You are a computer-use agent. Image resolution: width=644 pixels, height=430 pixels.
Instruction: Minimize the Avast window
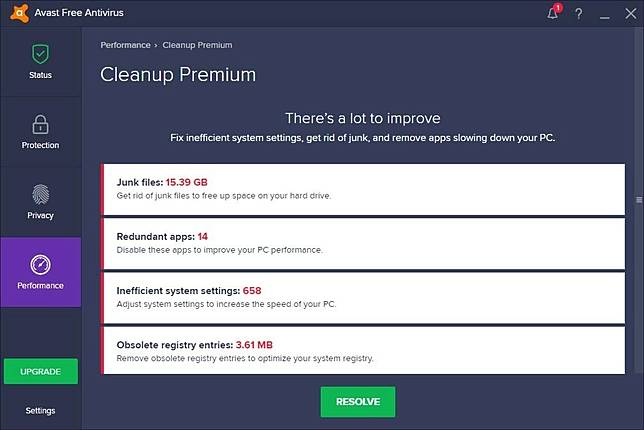[x=604, y=15]
